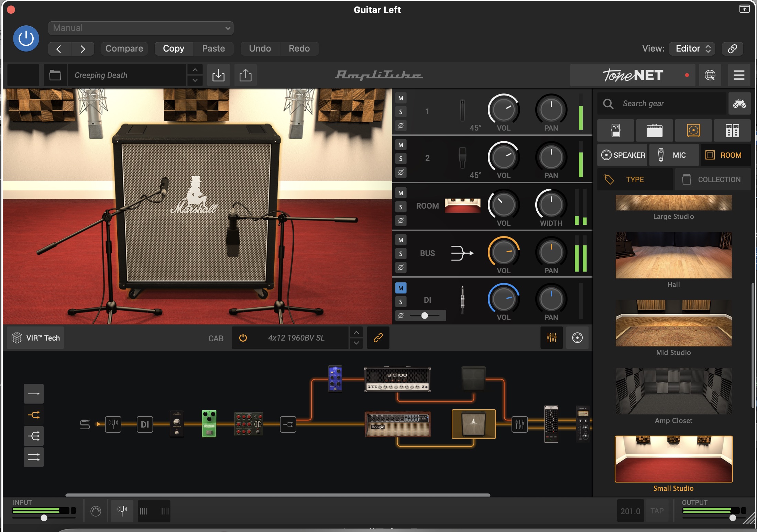Step cabinet model down arrow
This screenshot has width=757, height=532.
(356, 343)
